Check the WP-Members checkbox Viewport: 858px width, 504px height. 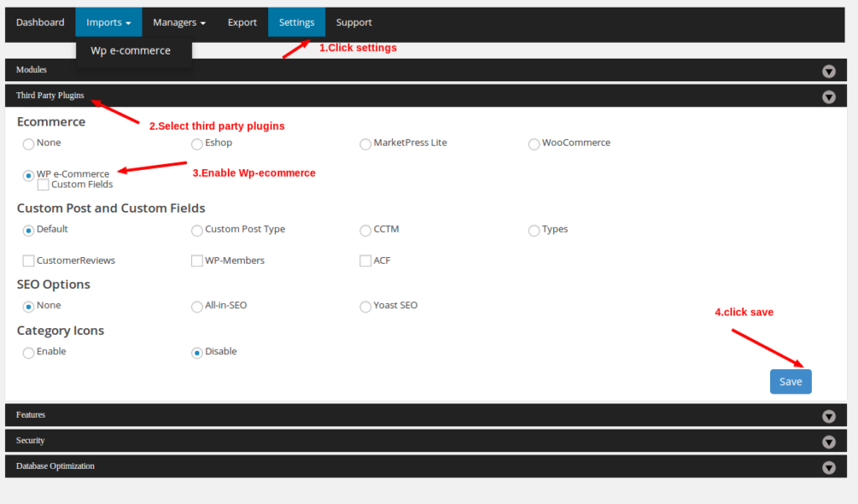tap(197, 260)
